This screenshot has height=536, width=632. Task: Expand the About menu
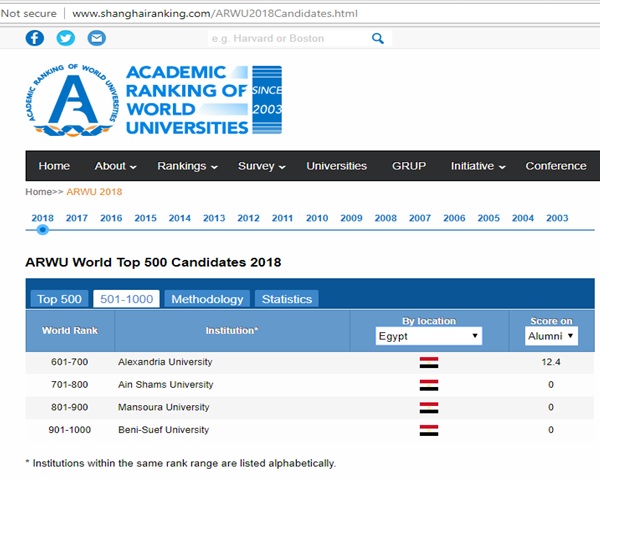point(115,166)
